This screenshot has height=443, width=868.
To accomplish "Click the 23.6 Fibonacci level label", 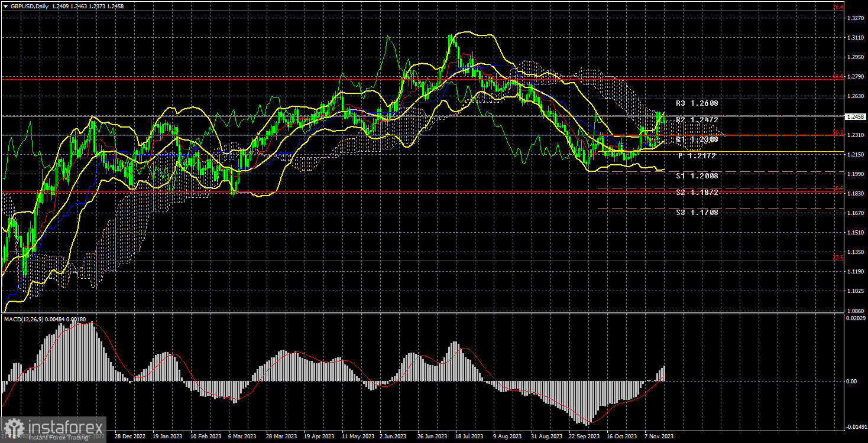I will 838,258.
